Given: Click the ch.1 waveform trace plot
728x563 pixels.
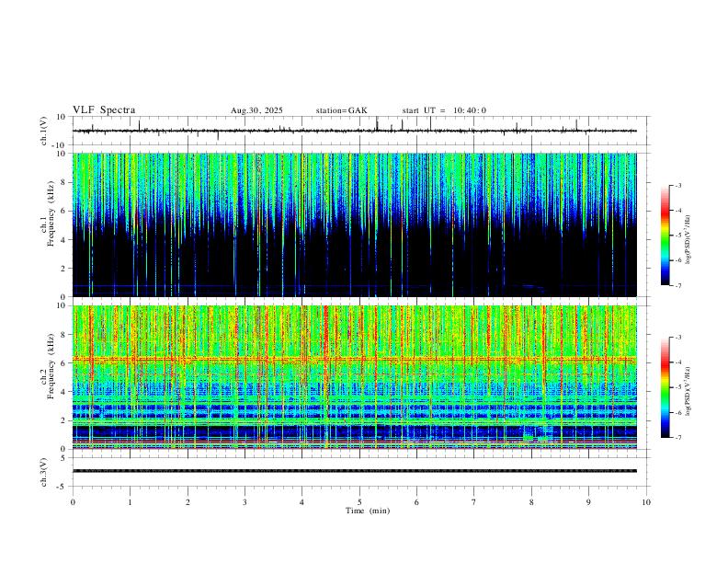Looking at the screenshot, I should pyautogui.click(x=354, y=131).
